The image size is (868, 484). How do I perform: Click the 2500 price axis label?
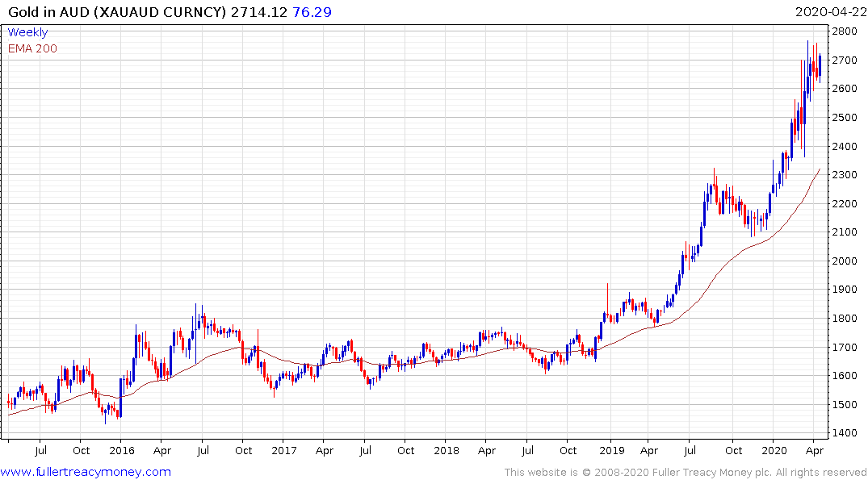(x=845, y=117)
